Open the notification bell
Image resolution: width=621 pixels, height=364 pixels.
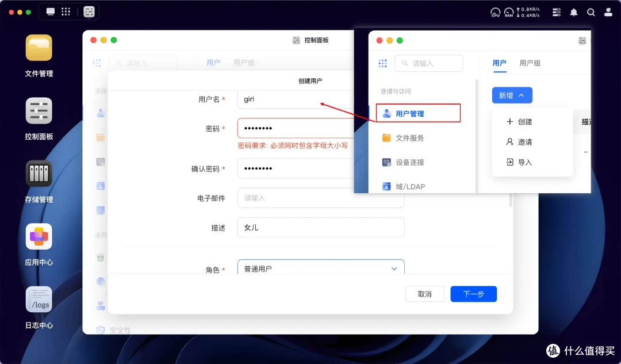tap(573, 12)
